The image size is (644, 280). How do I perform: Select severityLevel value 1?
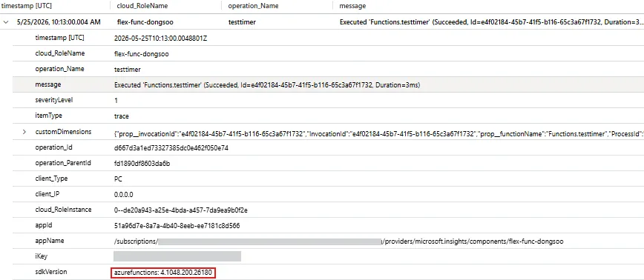tap(116, 101)
